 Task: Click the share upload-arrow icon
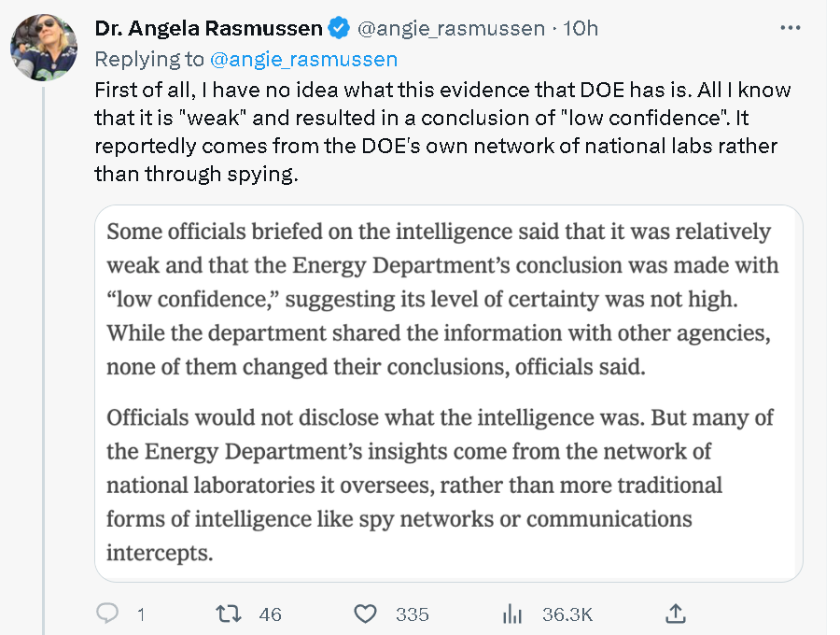click(x=677, y=613)
